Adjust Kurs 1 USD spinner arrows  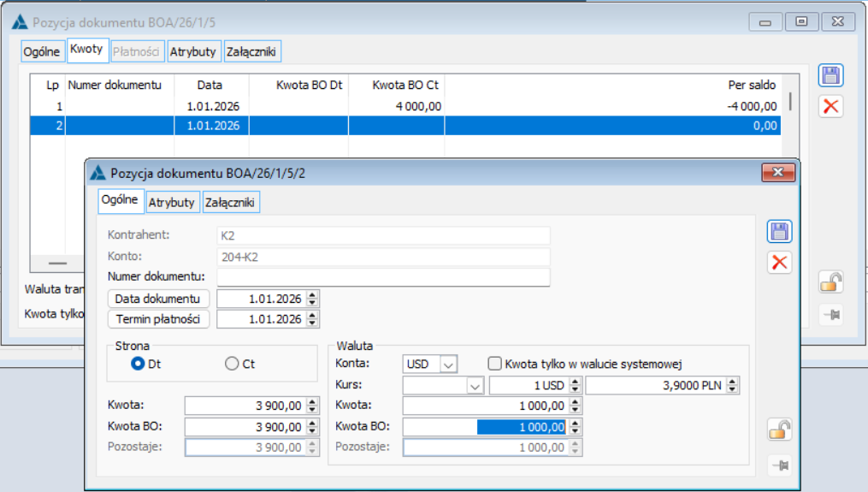coord(576,386)
